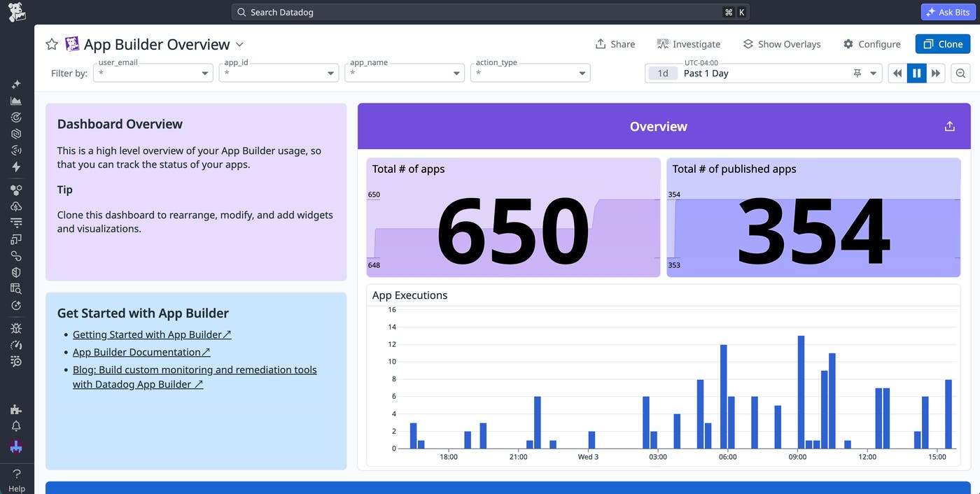Click the funnel lines icon in sidebar
The height and width of the screenshot is (494, 980).
point(16,223)
